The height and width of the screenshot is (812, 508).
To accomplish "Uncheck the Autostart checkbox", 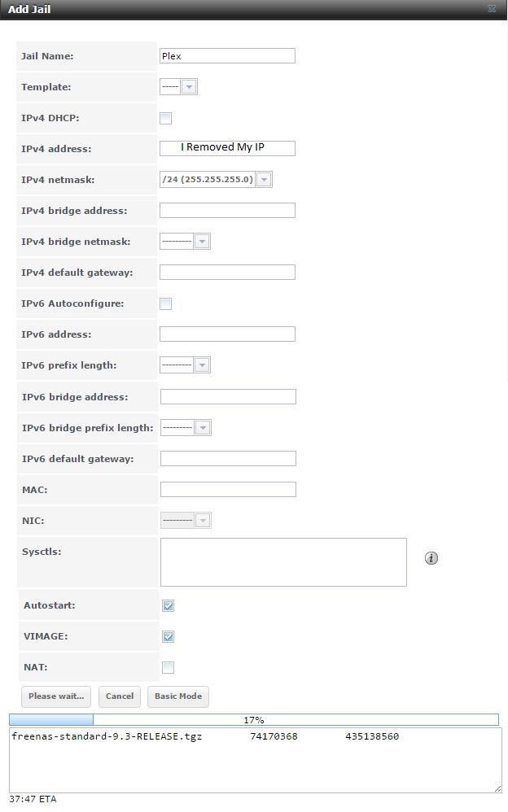I will [x=168, y=605].
